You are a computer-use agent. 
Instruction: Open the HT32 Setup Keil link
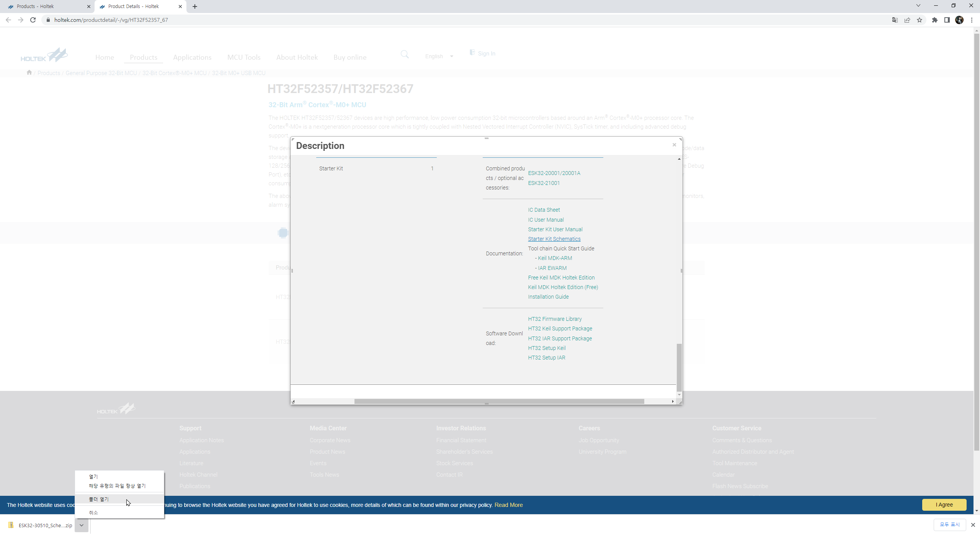[x=547, y=348]
